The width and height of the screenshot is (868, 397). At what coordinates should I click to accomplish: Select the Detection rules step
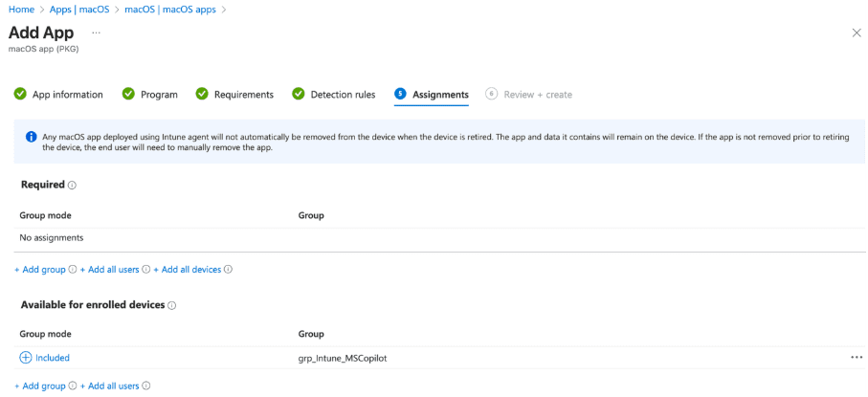pyautogui.click(x=334, y=95)
